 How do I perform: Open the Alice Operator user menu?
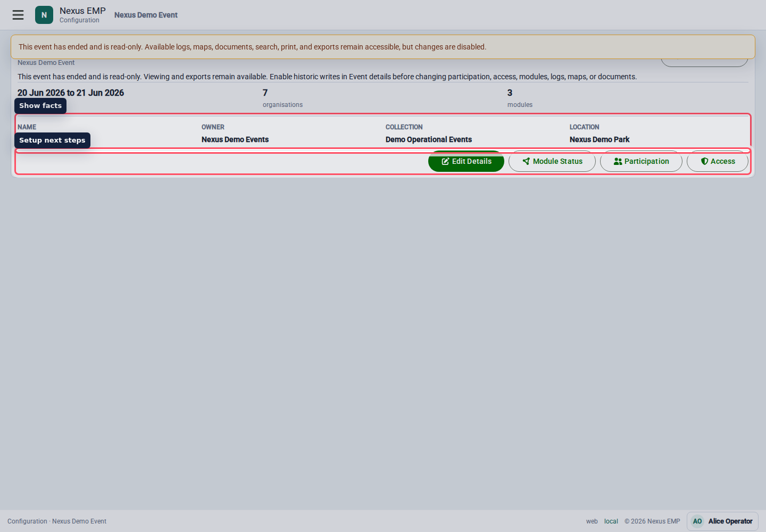pyautogui.click(x=722, y=521)
